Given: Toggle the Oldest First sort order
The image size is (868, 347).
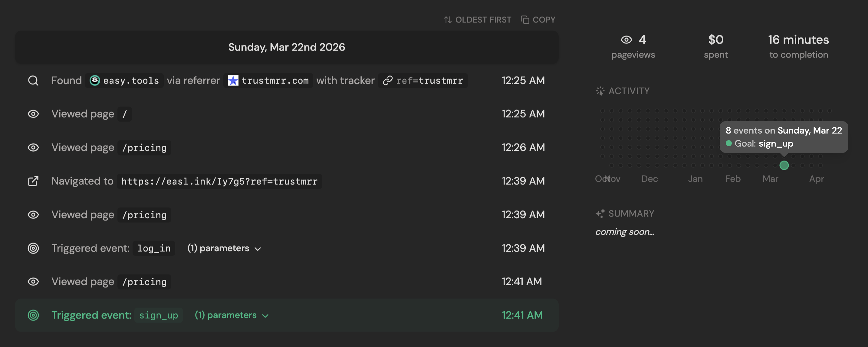Looking at the screenshot, I should [477, 20].
